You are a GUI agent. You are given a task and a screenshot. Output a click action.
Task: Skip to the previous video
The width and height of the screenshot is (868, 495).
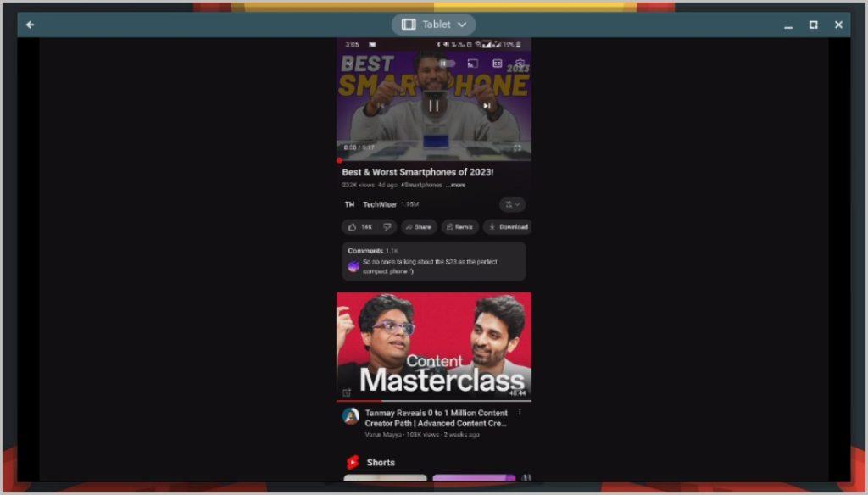[x=381, y=106]
